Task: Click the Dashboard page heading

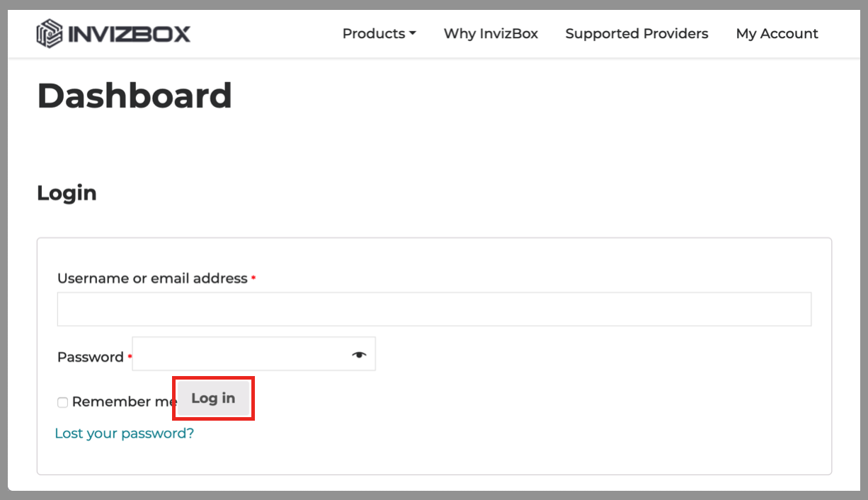Action: click(135, 96)
